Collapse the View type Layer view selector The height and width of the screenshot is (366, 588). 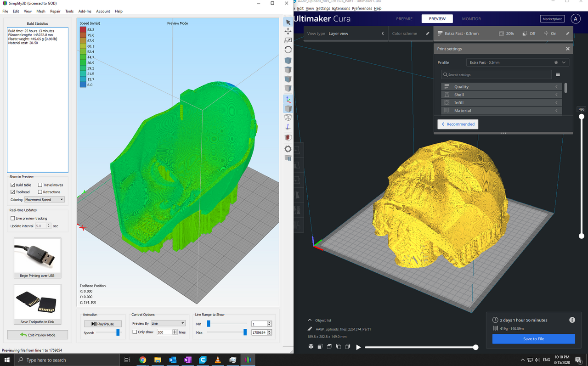346,34
